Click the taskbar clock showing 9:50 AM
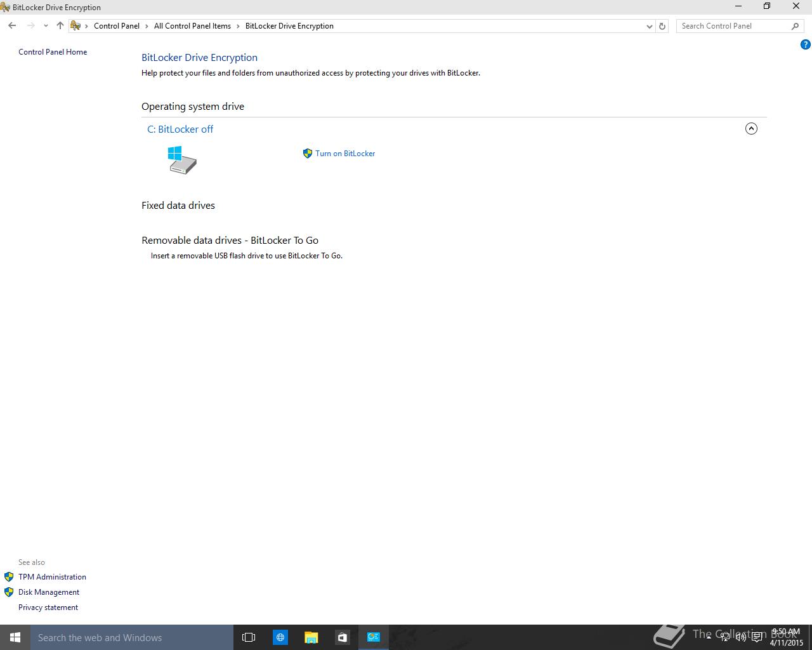812x650 pixels. (786, 637)
